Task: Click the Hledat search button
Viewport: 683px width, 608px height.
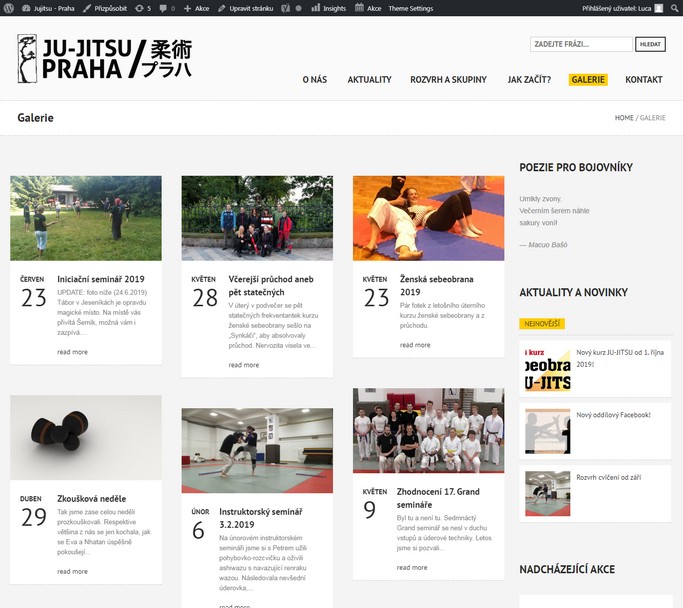Action: 650,44
